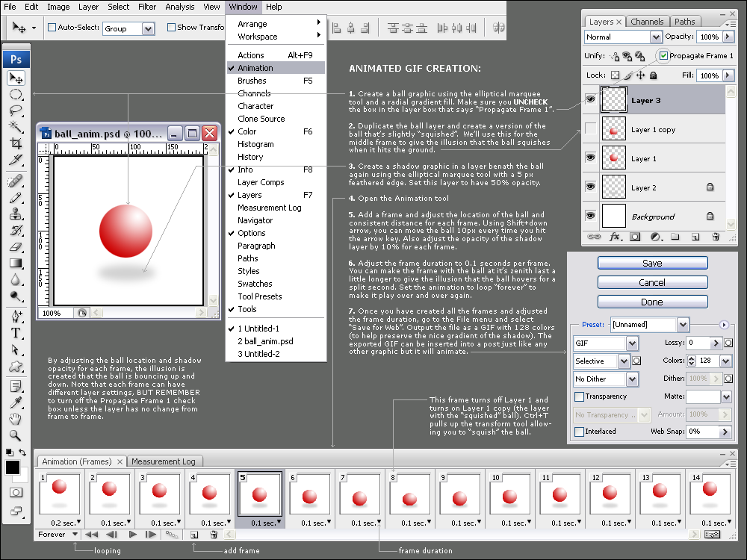Open the Preset [Unnamed] dropdown
This screenshot has height=560, width=747.
tap(683, 325)
